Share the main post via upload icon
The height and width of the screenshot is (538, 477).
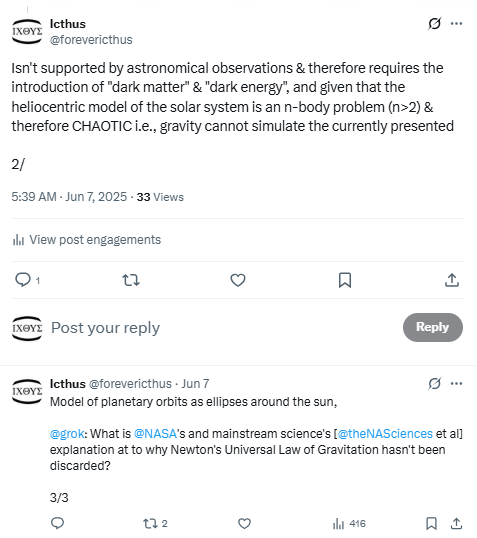[452, 280]
